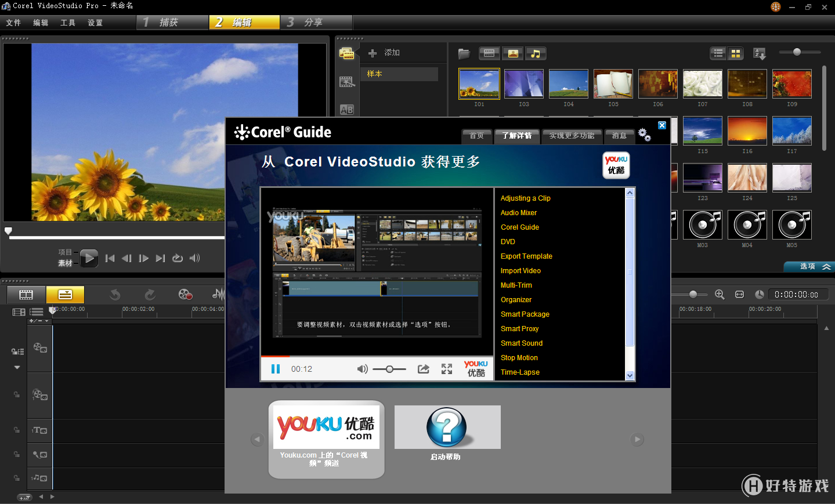Toggle the show videos filter
The image size is (835, 504).
coord(489,53)
